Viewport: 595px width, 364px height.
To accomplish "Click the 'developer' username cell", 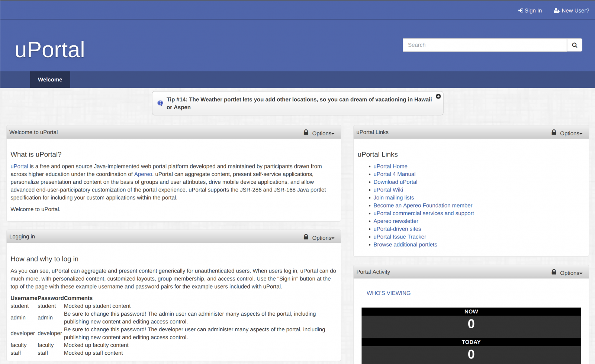I will pos(23,333).
